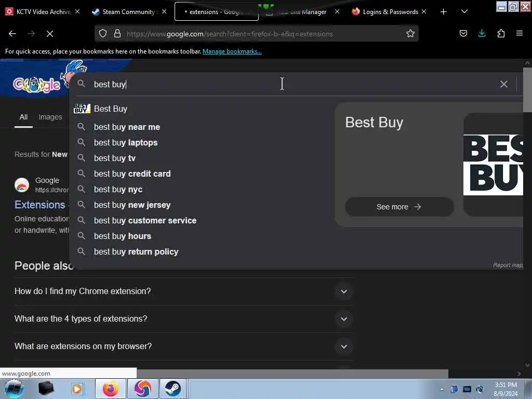Click Report inappropriate predictions link

[x=508, y=265]
